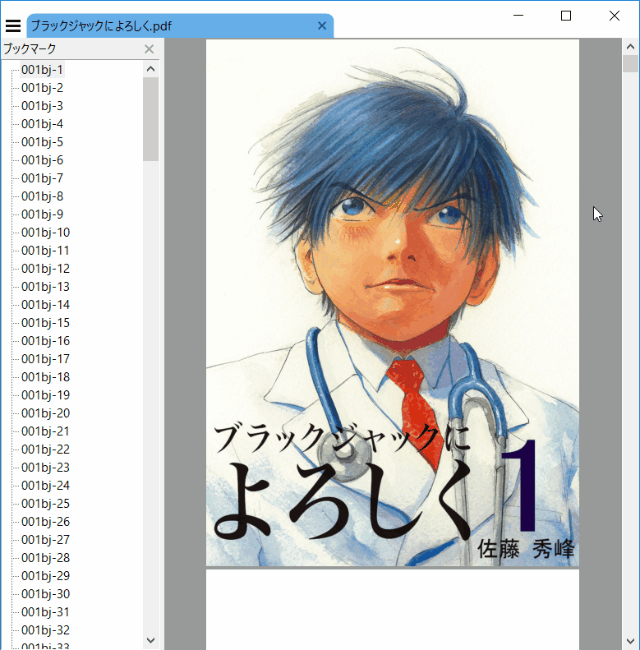Open the hamburger menu
Viewport: 640px width, 650px height.
(13, 26)
